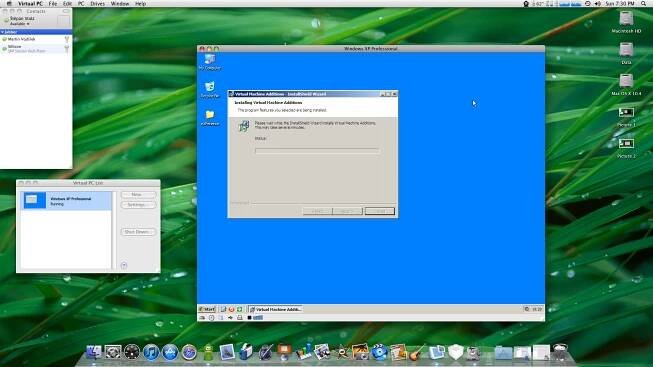Click the CD drive status icon in Virtual PC toolbar
Image resolution: width=653 pixels, height=367 pixels.
(x=212, y=317)
